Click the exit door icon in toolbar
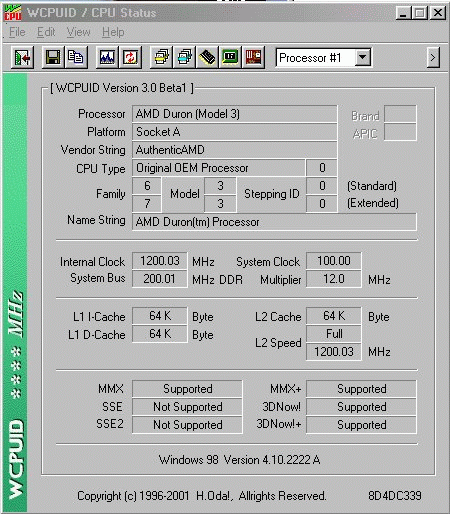 pos(22,58)
